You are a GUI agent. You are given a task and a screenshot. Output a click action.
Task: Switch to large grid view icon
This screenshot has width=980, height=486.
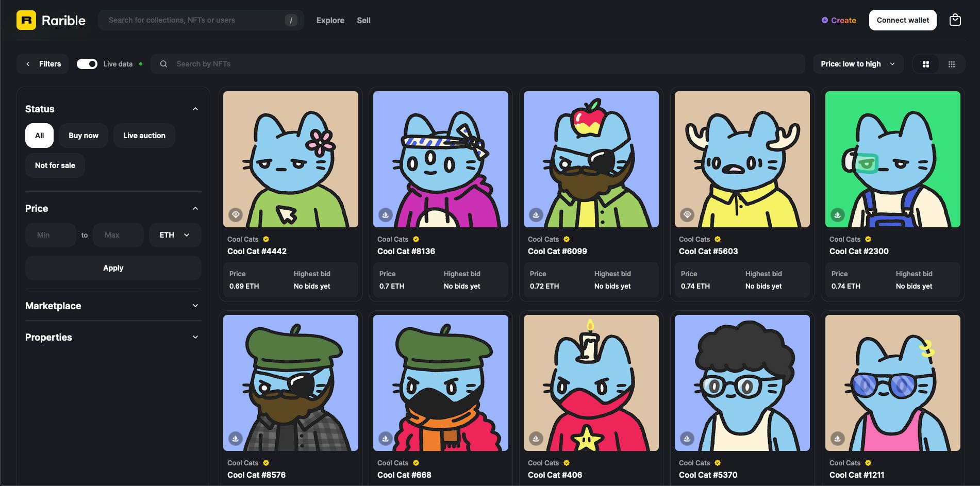[x=926, y=64]
